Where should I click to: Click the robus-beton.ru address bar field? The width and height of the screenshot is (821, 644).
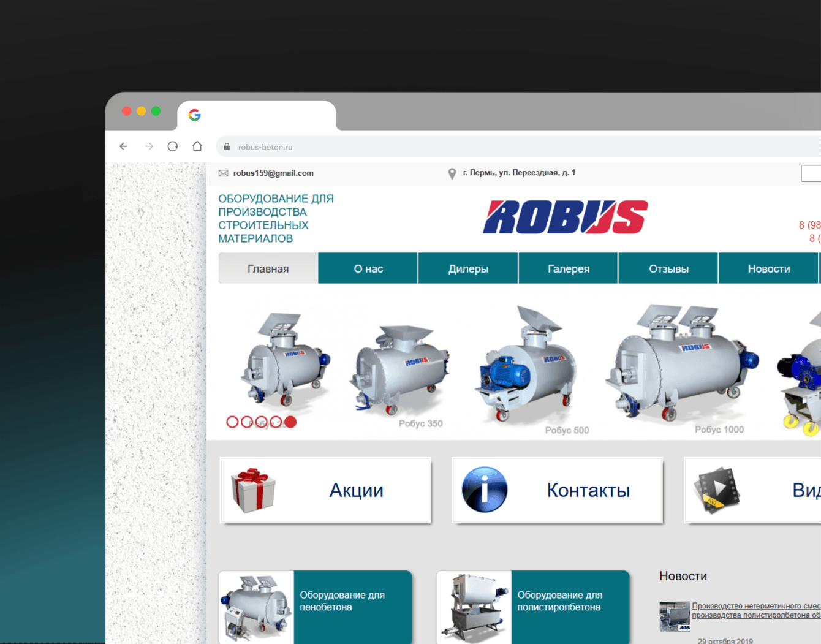(x=266, y=147)
